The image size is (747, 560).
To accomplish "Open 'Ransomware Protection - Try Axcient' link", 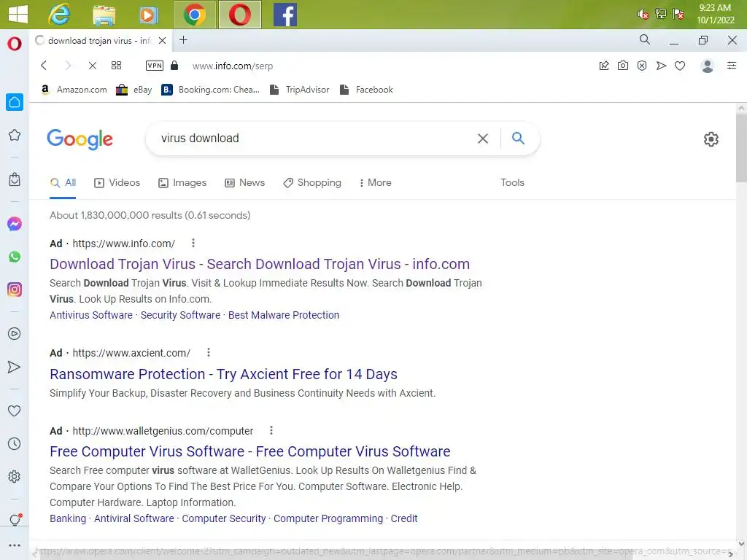I will tap(223, 374).
